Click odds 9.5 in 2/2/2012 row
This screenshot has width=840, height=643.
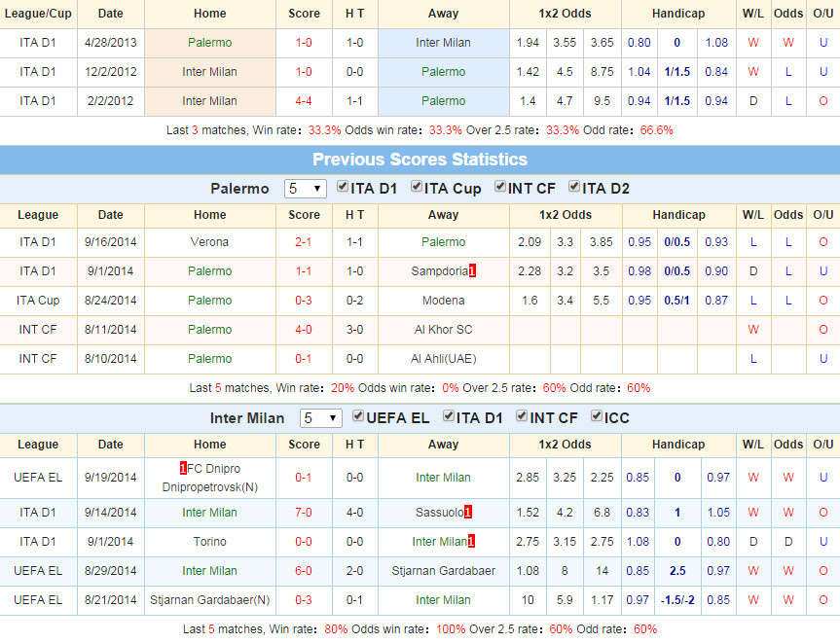(602, 101)
